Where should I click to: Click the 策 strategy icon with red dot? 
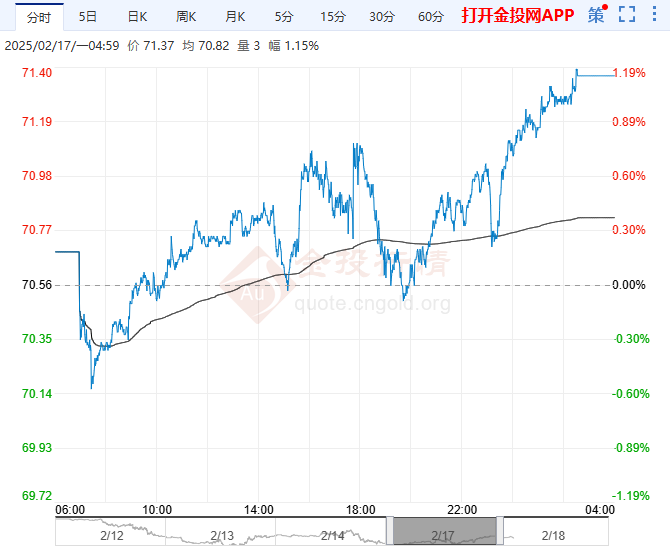click(597, 15)
